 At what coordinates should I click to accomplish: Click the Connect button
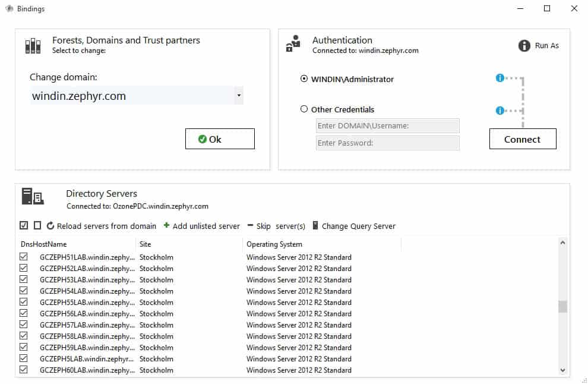tap(523, 139)
